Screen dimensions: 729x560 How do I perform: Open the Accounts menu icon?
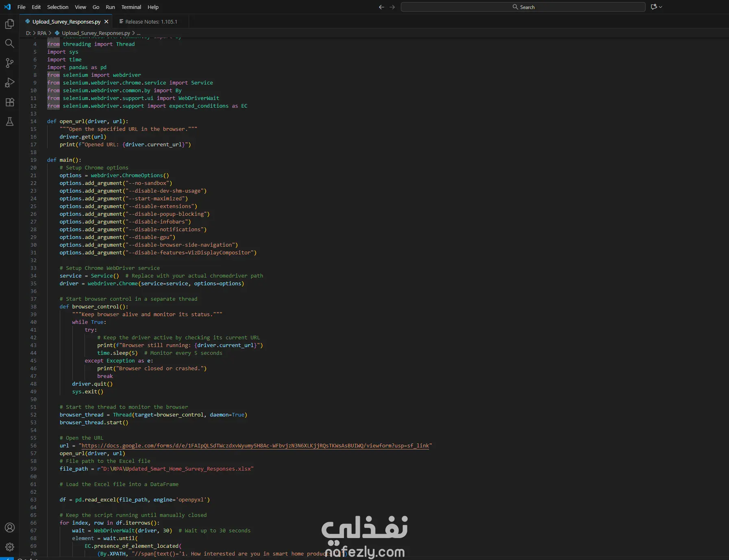pyautogui.click(x=10, y=527)
